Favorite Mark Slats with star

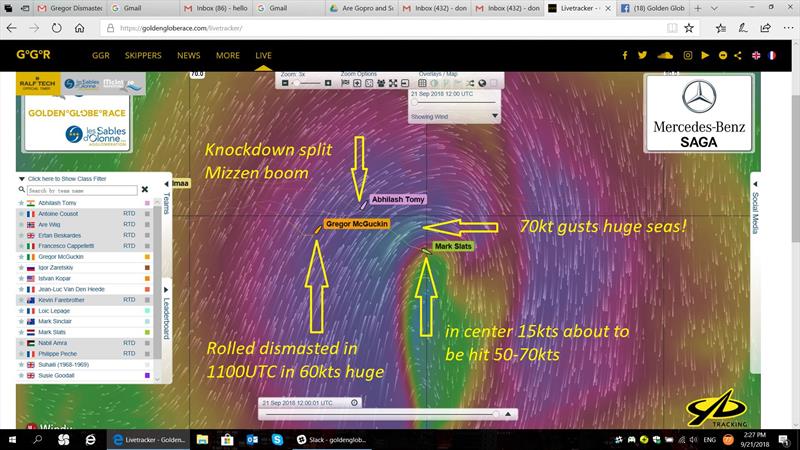[x=21, y=332]
